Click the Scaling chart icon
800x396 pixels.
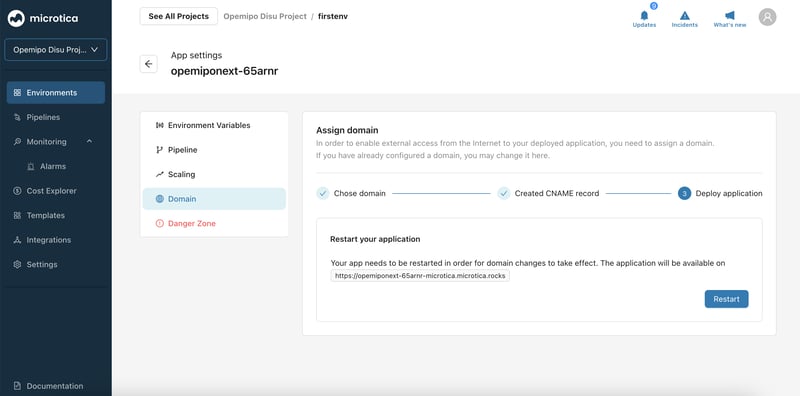(159, 175)
